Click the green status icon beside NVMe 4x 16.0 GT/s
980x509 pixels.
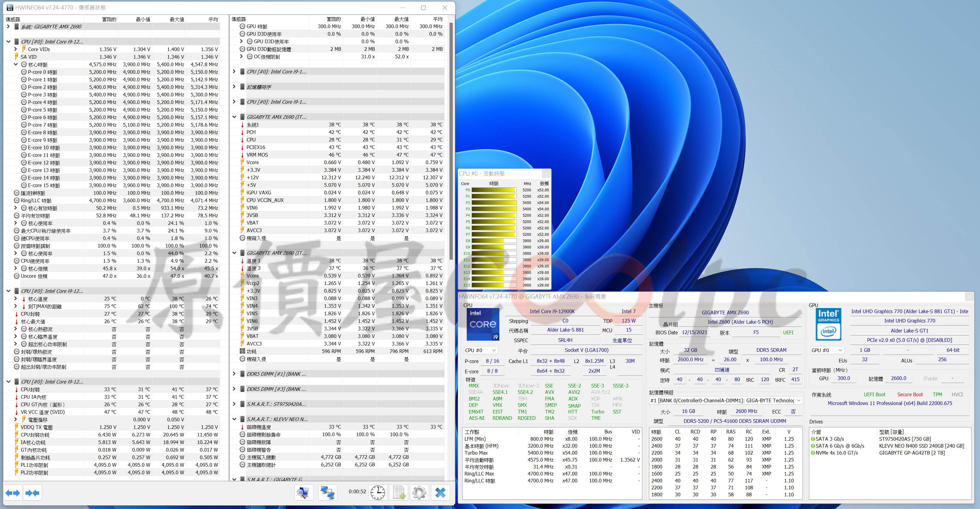(813, 453)
